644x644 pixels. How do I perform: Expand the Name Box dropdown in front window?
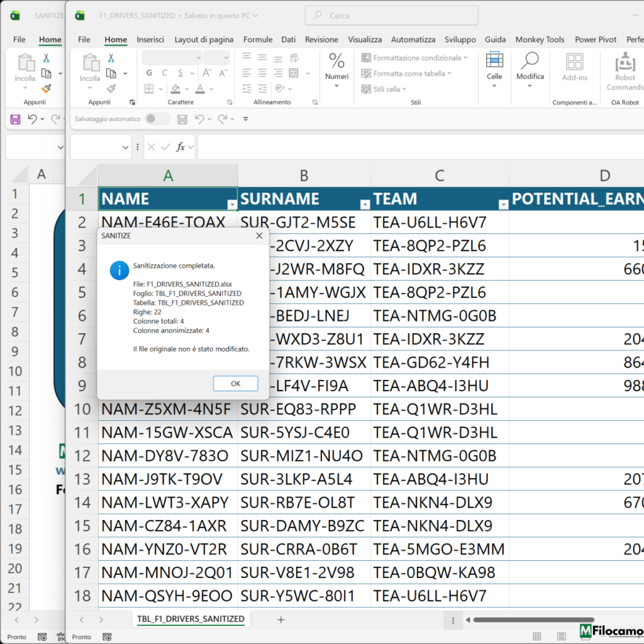[125, 147]
